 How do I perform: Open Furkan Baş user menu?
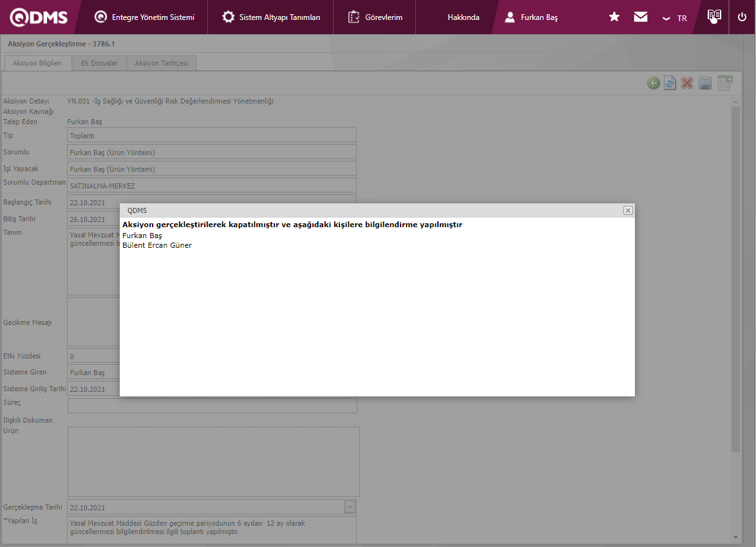(x=531, y=17)
